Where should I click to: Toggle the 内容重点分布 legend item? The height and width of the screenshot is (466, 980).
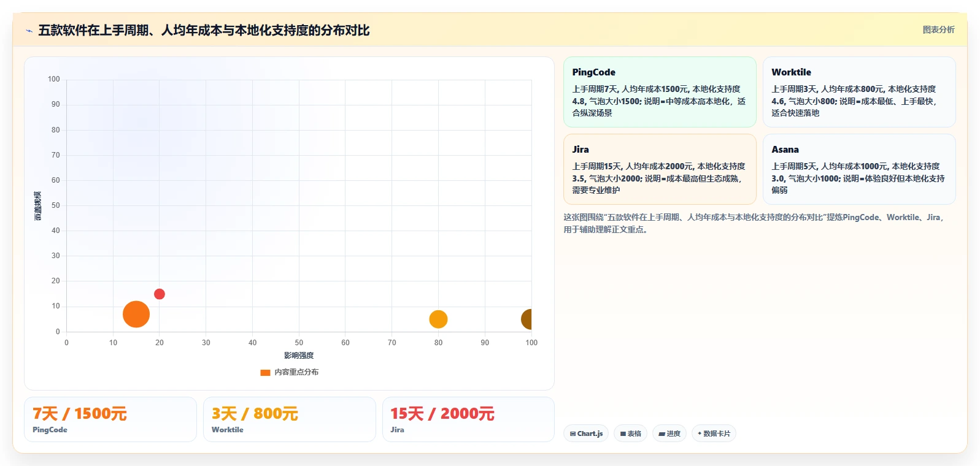pyautogui.click(x=289, y=372)
